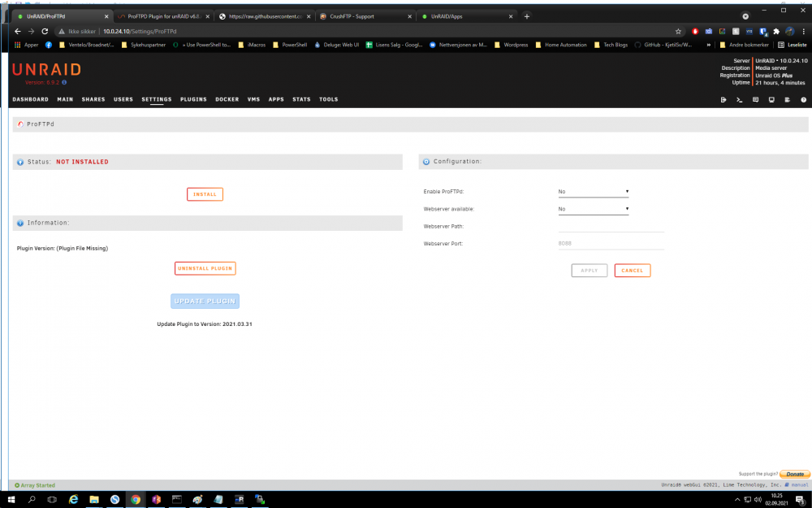Open the Webserver available dropdown
Viewport: 812px width, 508px height.
(x=594, y=209)
